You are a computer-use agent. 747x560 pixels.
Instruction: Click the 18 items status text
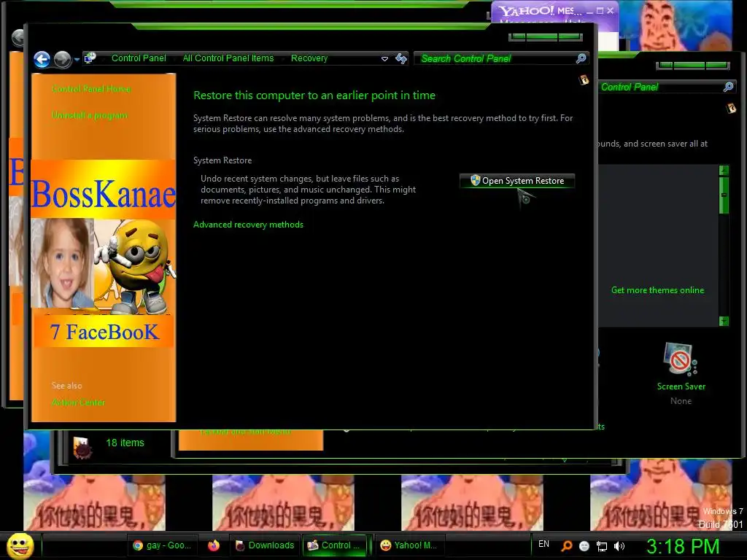tap(125, 443)
